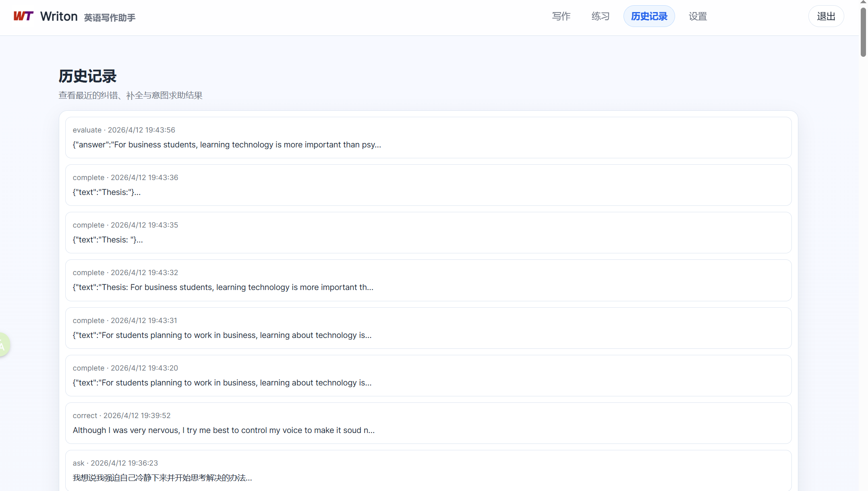Open the ask record from 19:36:23
868x491 pixels.
click(428, 470)
